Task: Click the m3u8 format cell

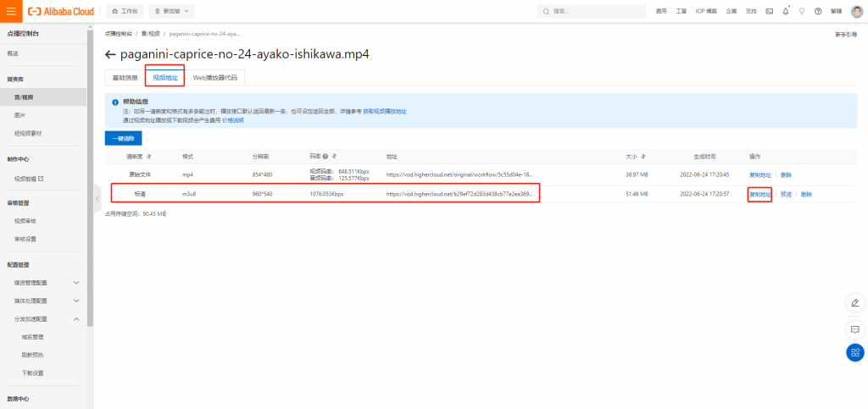Action: [190, 195]
